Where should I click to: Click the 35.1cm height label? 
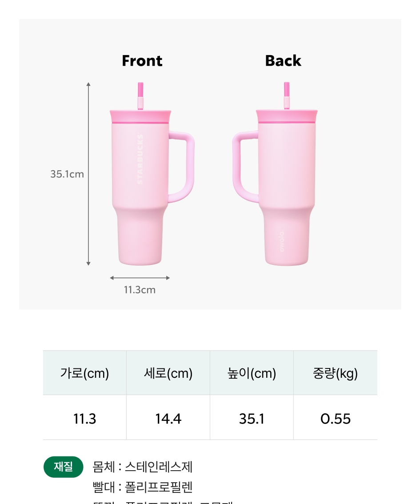67,174
